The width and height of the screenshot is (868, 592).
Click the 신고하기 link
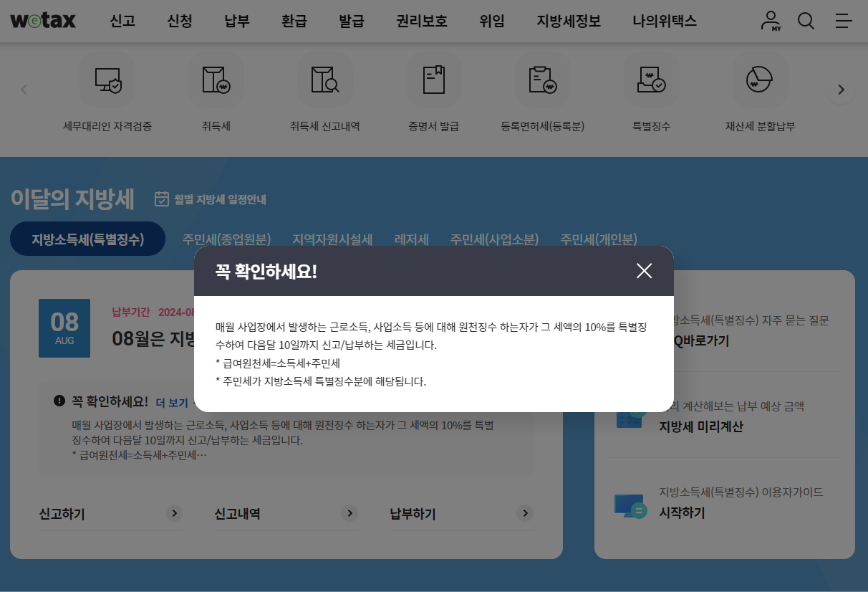point(61,513)
